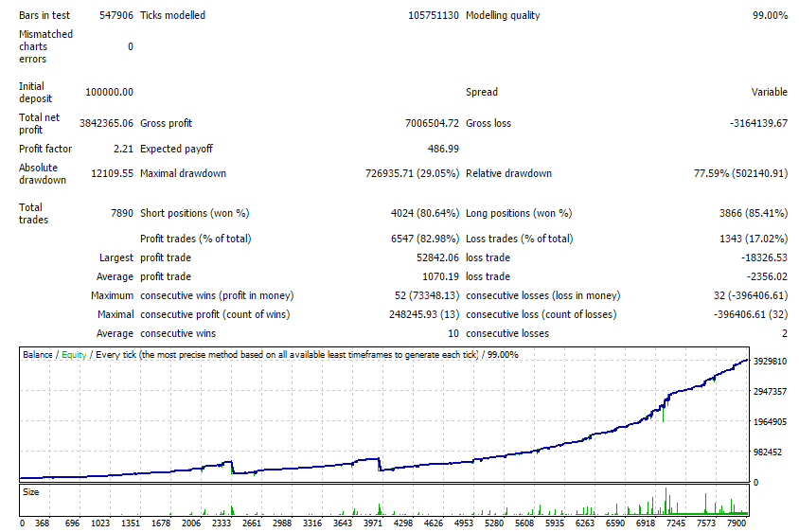Select the Total trades value 7890

click(x=122, y=214)
